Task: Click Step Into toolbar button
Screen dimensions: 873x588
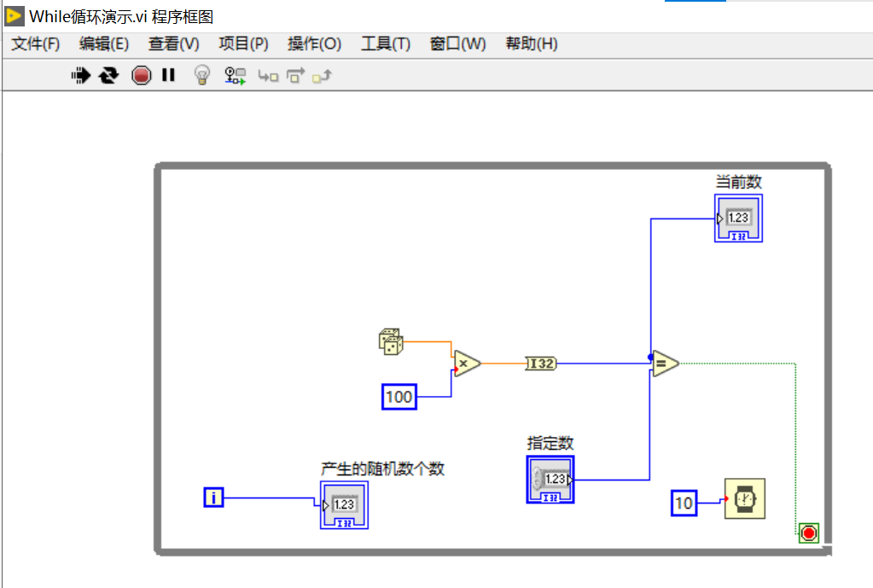Action: point(268,76)
